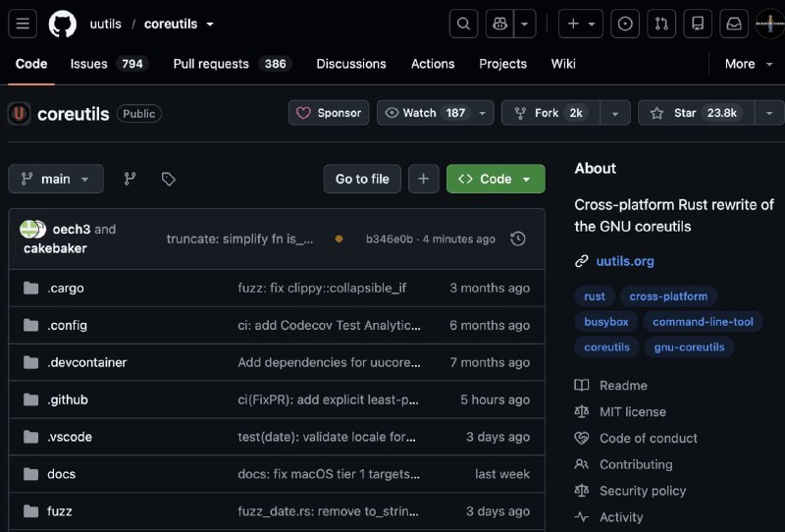Click the cakebaker author link
Image resolution: width=785 pixels, height=532 pixels.
pos(55,248)
